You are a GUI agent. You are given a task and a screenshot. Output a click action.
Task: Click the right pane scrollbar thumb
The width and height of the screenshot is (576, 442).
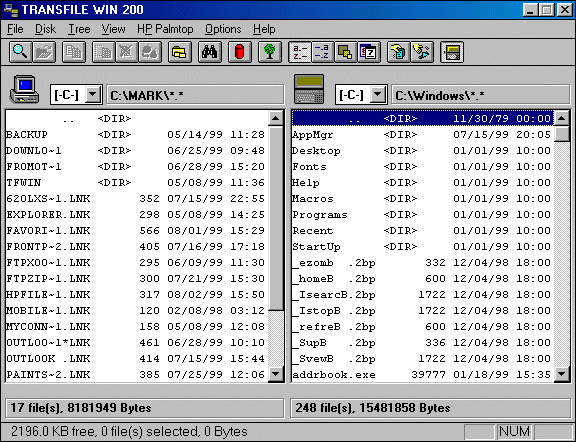[562, 134]
